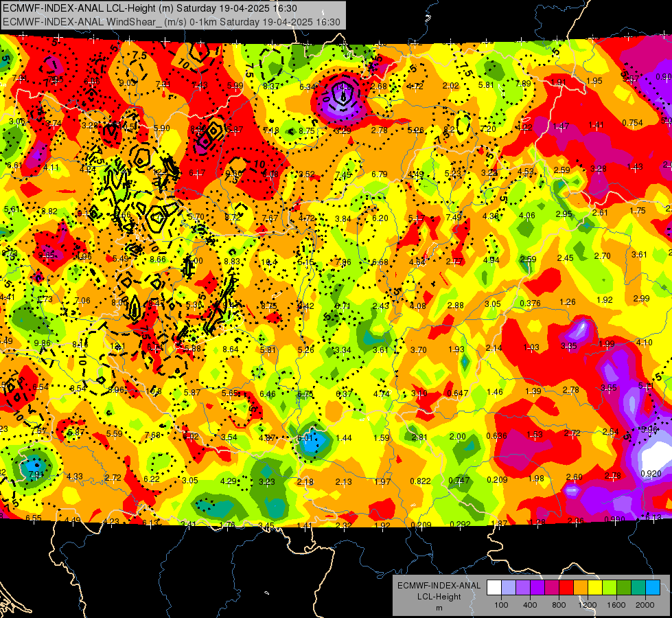Click the wind shear value '2.99'

[642, 299]
